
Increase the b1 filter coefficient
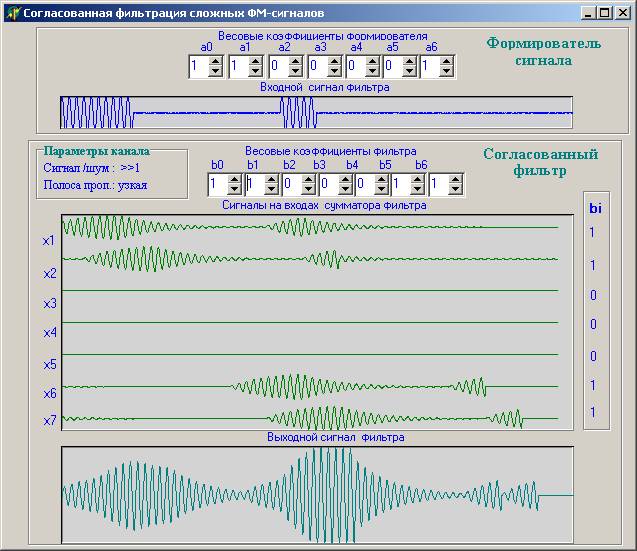[x=271, y=180]
